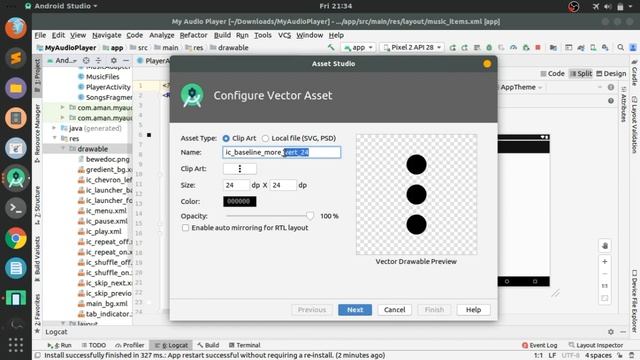The width and height of the screenshot is (640, 360).
Task: Open Firefox from the Ubuntu dock
Action: 16,28
